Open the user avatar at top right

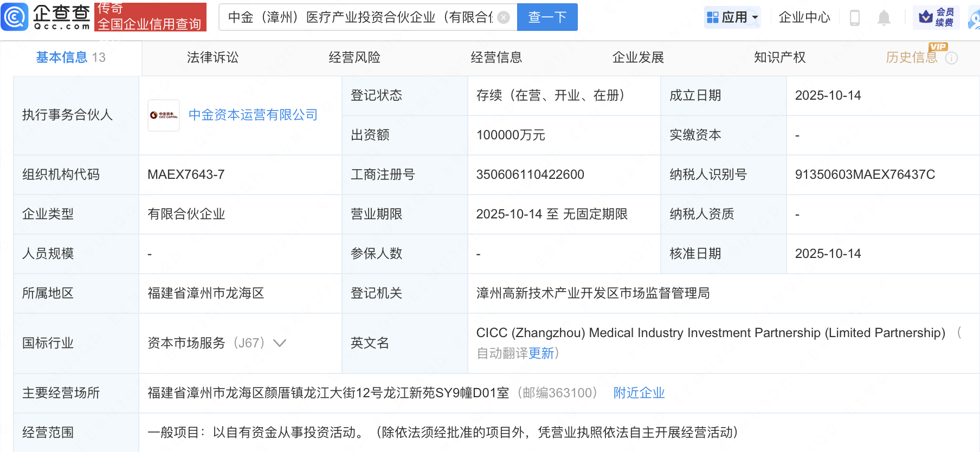[x=974, y=19]
